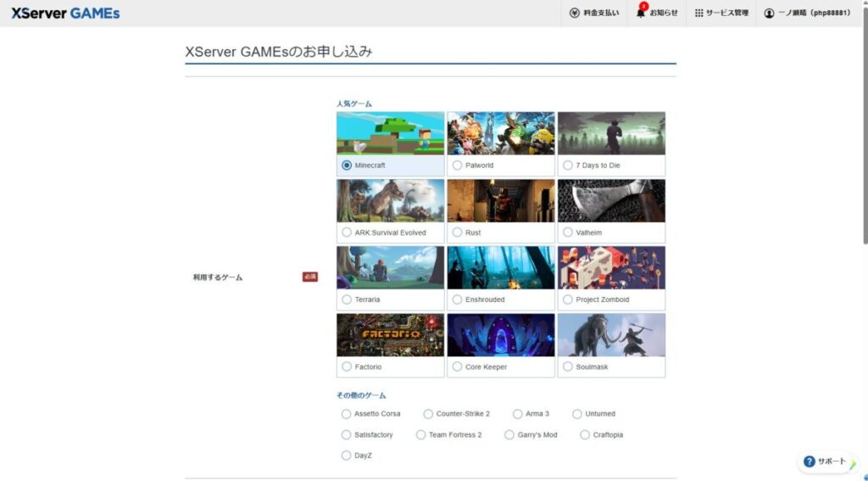Viewport: 868px width, 481px height.
Task: Click the Project Zomboid thumbnail image
Action: point(612,268)
